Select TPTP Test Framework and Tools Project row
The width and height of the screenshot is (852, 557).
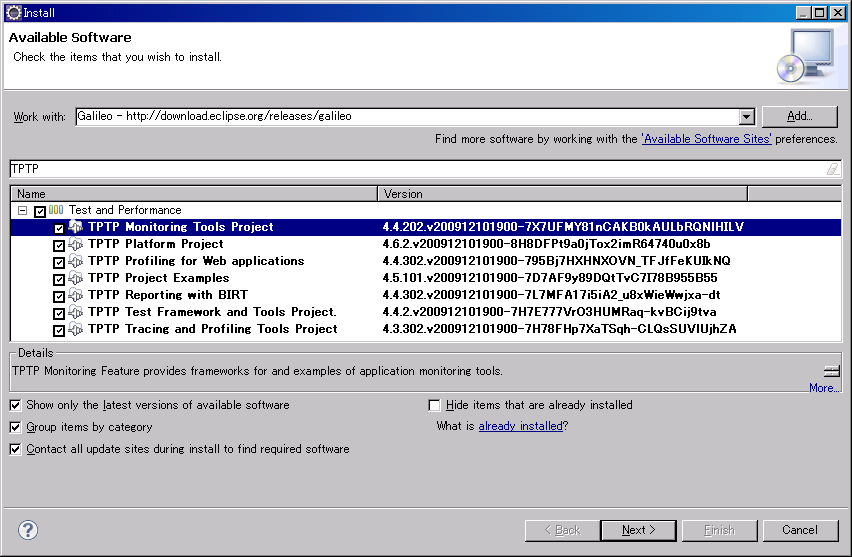click(x=212, y=312)
